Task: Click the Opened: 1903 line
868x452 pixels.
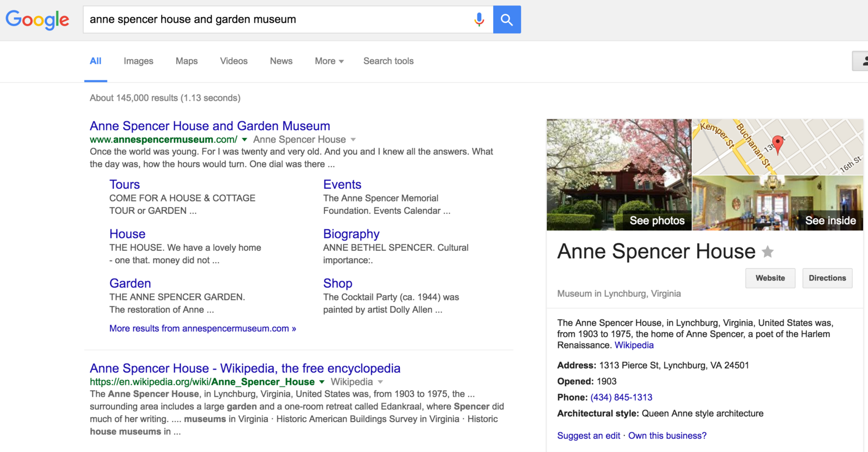Action: point(587,381)
